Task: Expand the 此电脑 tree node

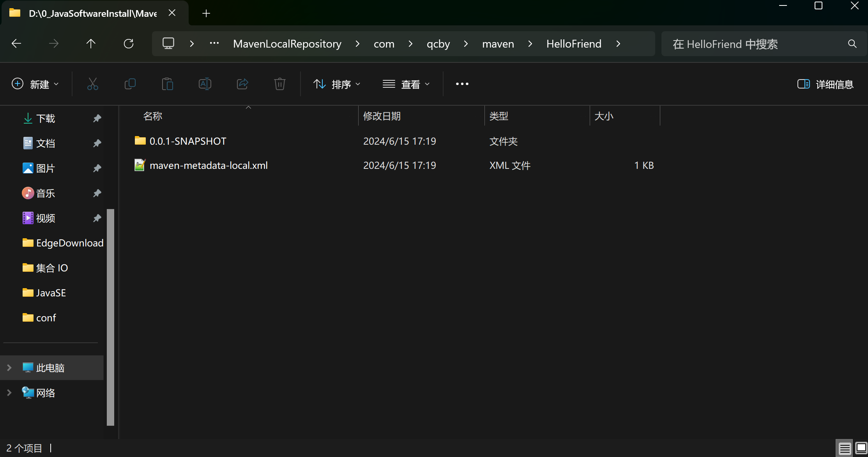Action: tap(9, 368)
